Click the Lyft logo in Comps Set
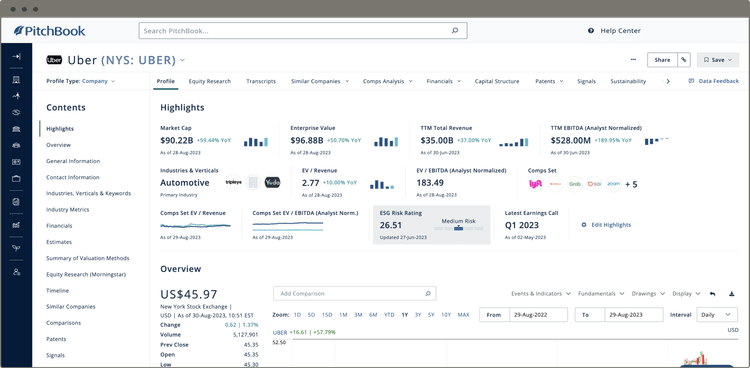Viewport: 750px width, 368px height. [535, 184]
